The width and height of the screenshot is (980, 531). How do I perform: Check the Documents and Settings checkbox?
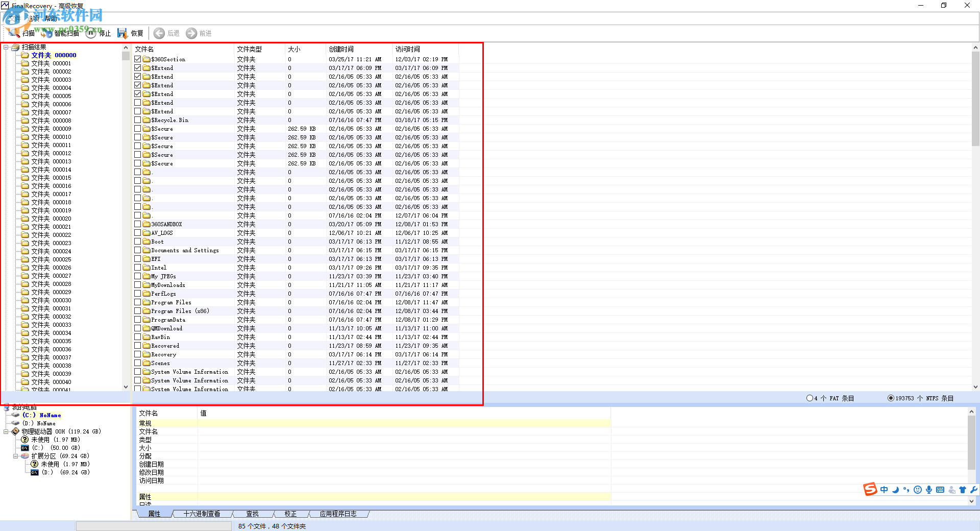pos(138,249)
